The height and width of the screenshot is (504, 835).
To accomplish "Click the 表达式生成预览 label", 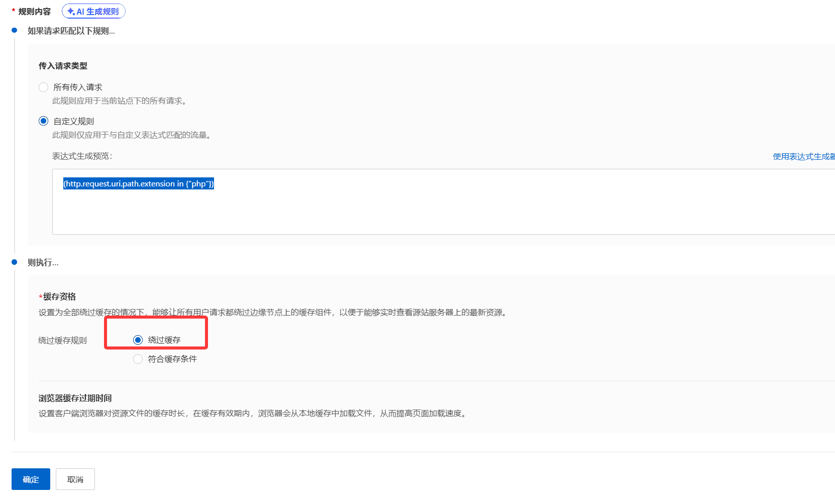I will pyautogui.click(x=82, y=156).
